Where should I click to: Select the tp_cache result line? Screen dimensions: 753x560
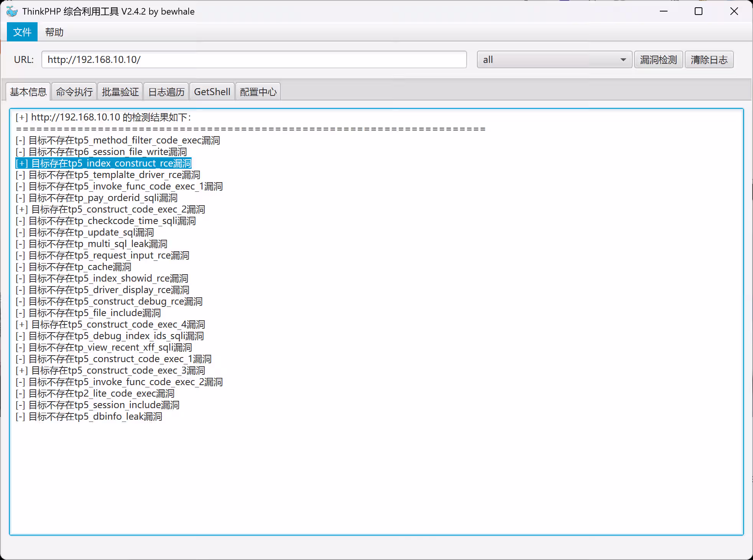click(73, 267)
